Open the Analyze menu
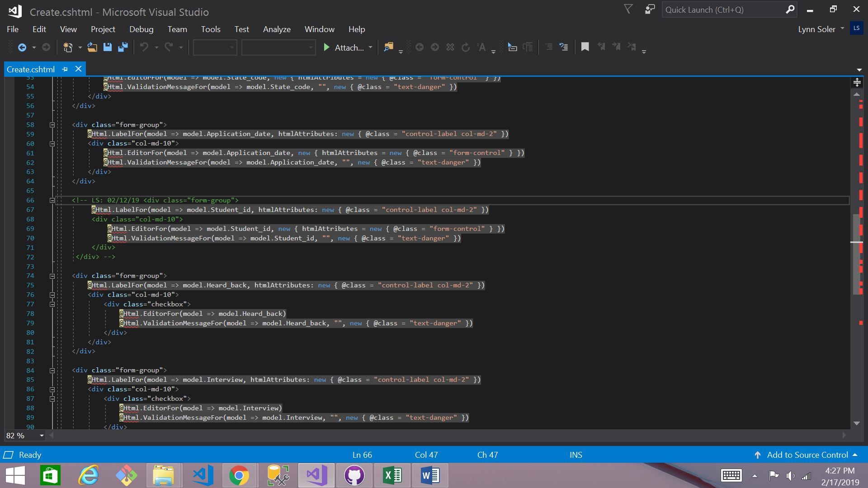The height and width of the screenshot is (488, 868). (277, 29)
